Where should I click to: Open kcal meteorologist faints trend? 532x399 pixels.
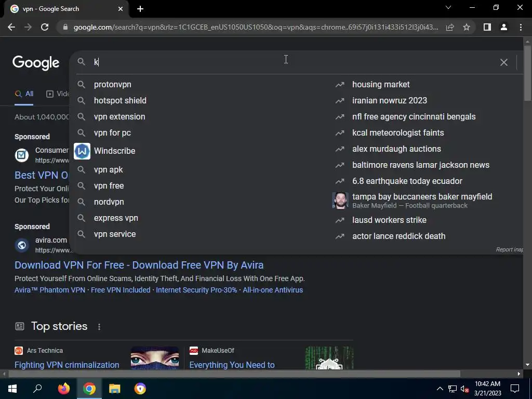(x=398, y=132)
